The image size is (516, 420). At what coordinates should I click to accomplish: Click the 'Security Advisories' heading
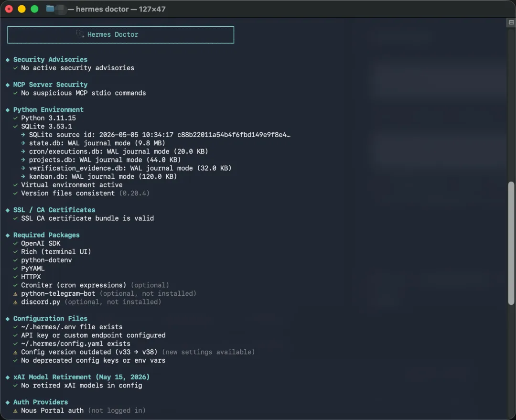coord(50,60)
